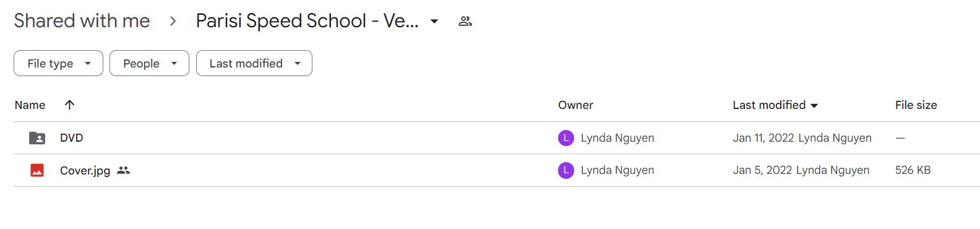Viewport: 980px width, 229px height.
Task: Click Lynda Nguyen avatar in Cover.jpg row
Action: (565, 170)
